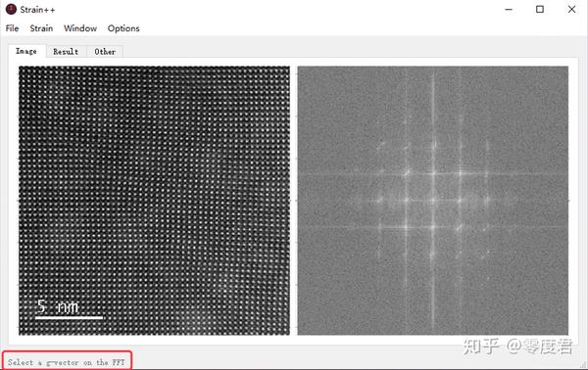Click the Strain++ app icon in title bar
The width and height of the screenshot is (588, 370).
(x=11, y=10)
